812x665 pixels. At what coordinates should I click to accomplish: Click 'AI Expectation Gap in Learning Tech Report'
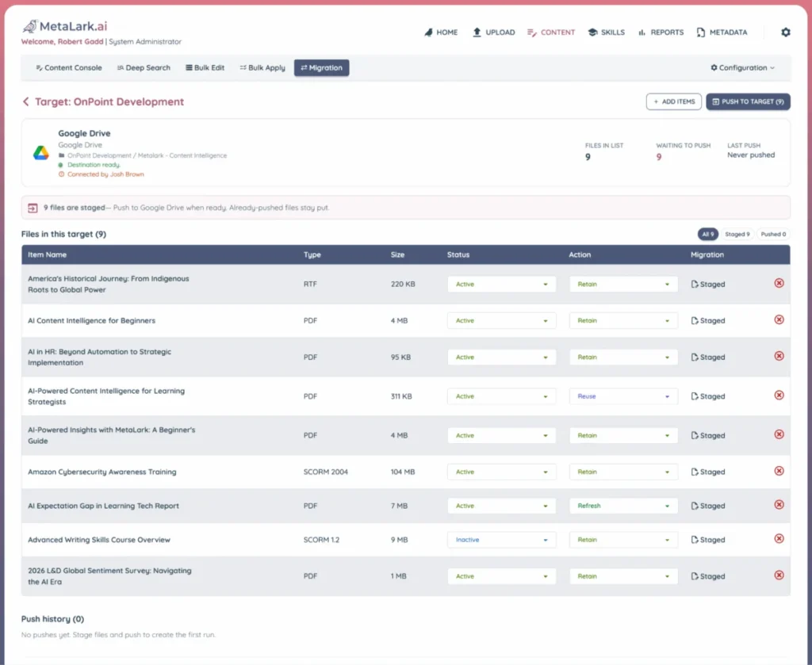(x=103, y=506)
